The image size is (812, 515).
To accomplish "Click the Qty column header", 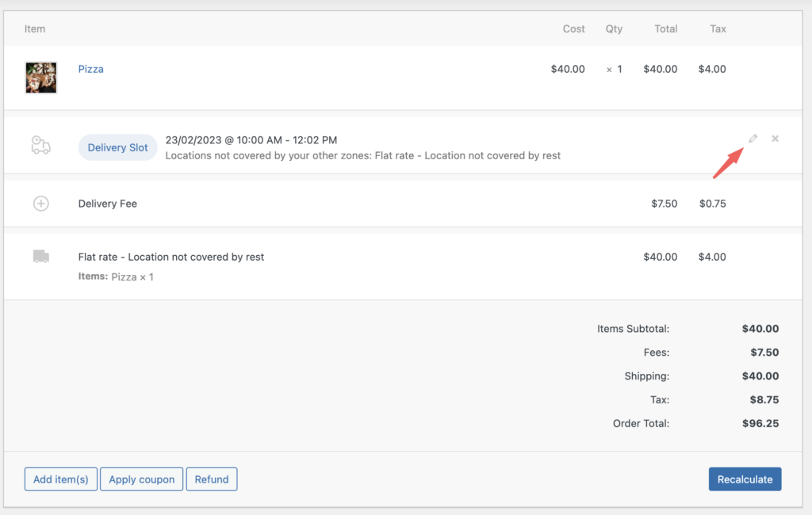I will click(x=614, y=29).
